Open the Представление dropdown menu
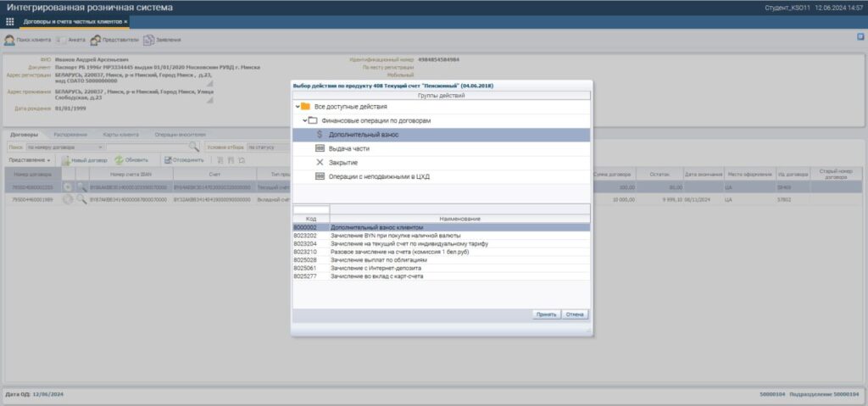 [x=31, y=159]
